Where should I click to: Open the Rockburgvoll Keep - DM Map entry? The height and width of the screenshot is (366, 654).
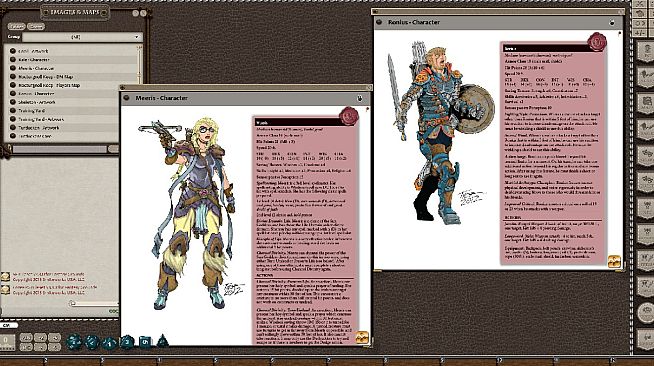(45, 77)
